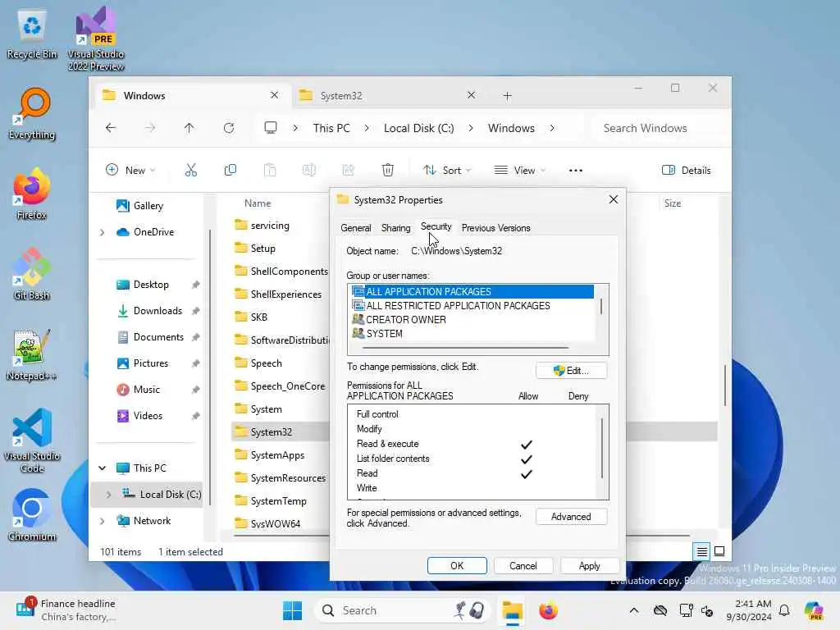Click the Cut scissors icon in Explorer toolbar
Screen dimensions: 840x630
[190, 171]
